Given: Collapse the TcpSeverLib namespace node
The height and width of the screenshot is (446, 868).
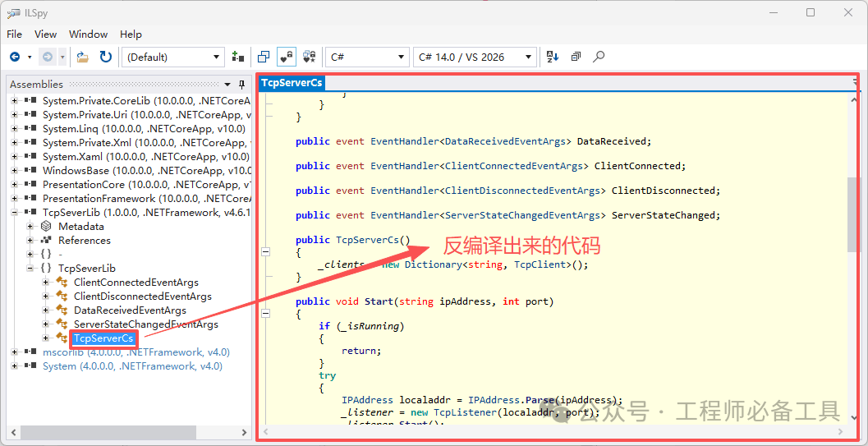Looking at the screenshot, I should coord(30,269).
